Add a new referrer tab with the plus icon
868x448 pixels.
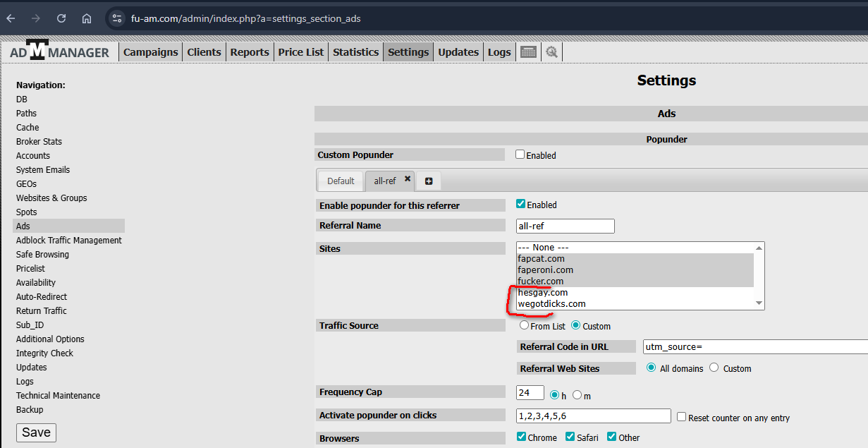(x=429, y=181)
